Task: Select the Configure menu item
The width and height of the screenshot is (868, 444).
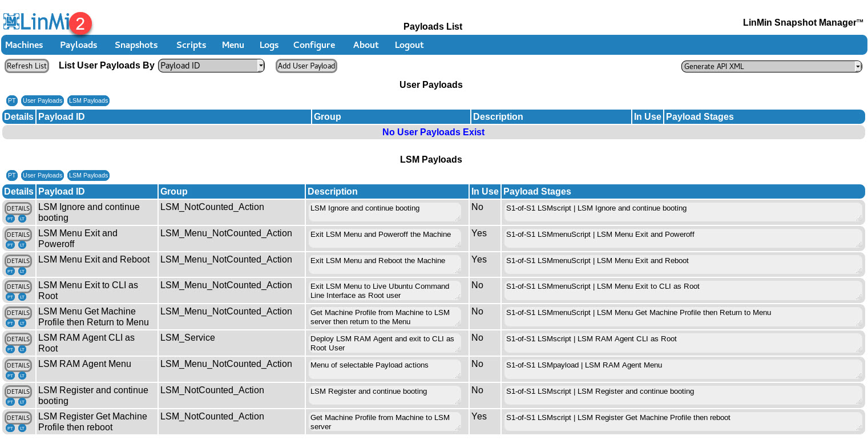Action: click(x=314, y=45)
